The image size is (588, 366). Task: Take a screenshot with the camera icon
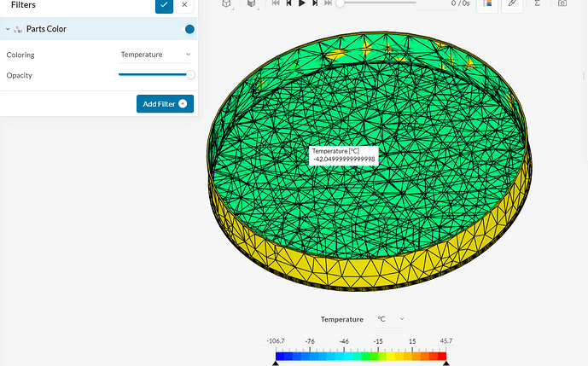coord(562,3)
